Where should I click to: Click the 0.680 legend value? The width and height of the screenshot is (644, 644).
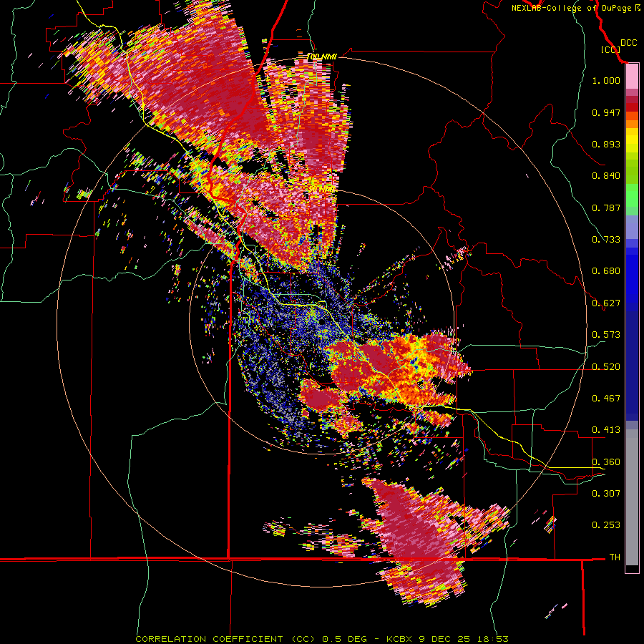606,271
